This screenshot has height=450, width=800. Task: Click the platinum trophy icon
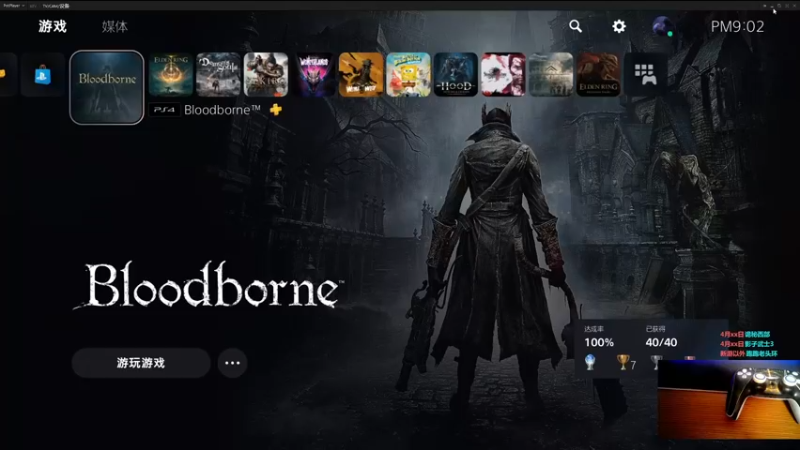(x=590, y=362)
